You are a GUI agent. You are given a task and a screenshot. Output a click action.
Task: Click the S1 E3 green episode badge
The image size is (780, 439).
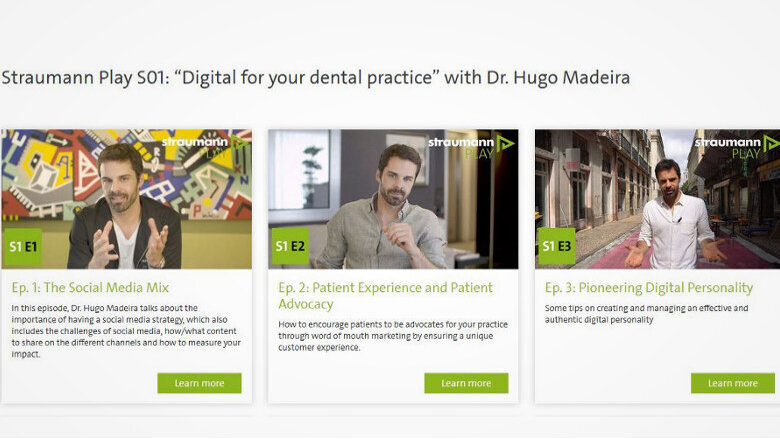[x=556, y=246]
